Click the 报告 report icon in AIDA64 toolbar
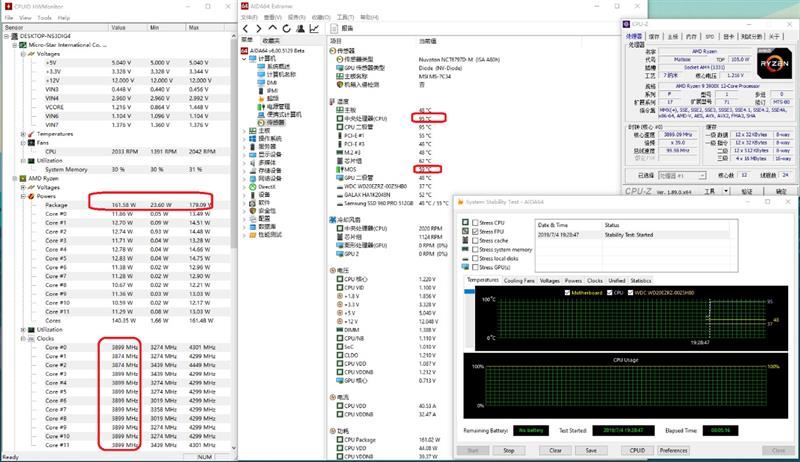800x462 pixels. tap(334, 29)
